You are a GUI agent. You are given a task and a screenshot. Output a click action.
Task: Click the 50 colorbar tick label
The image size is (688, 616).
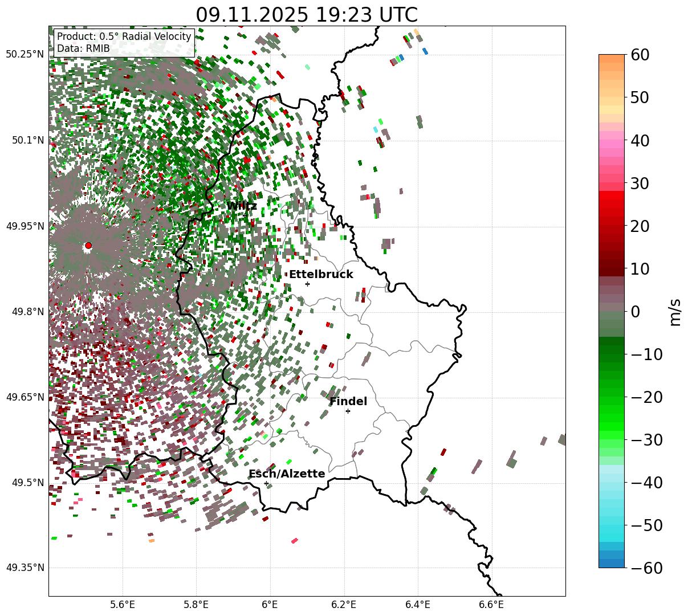640,97
